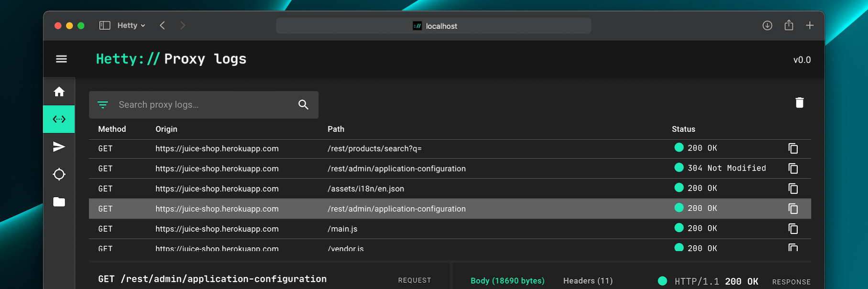Click the Status column header
Screen dimensions: 868x289
tap(683, 129)
